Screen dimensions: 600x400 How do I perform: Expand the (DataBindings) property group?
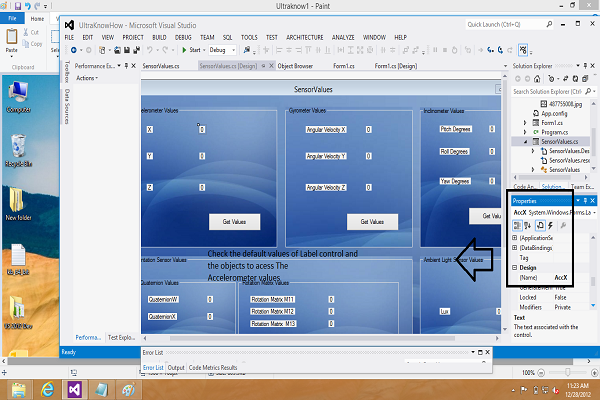(515, 248)
